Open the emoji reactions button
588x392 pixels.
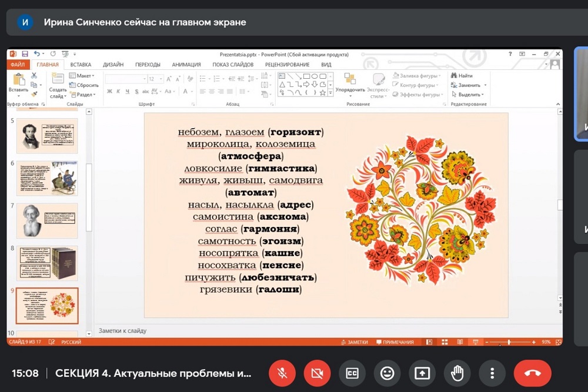coord(387,373)
